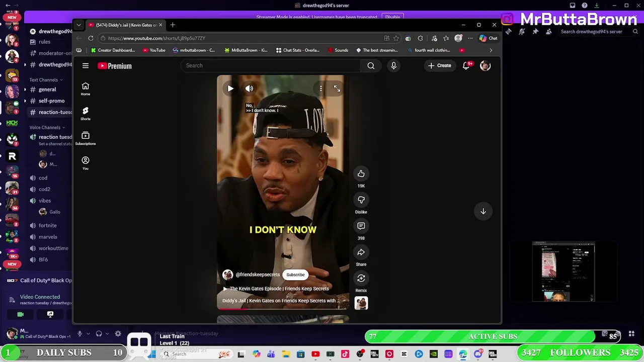The height and width of the screenshot is (362, 644).
Task: Open browser favorites list icon
Action: (x=446, y=38)
